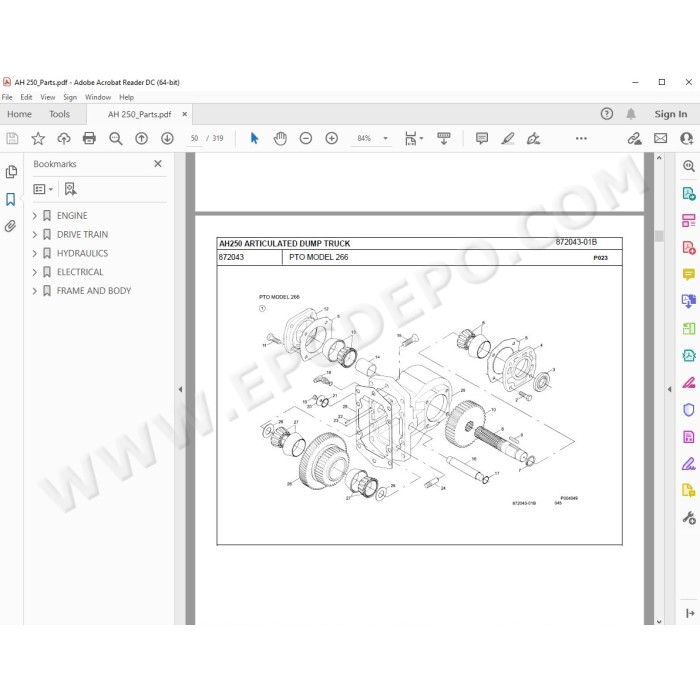700x700 pixels.
Task: Open the ENGINE bookmark label
Action: (72, 216)
